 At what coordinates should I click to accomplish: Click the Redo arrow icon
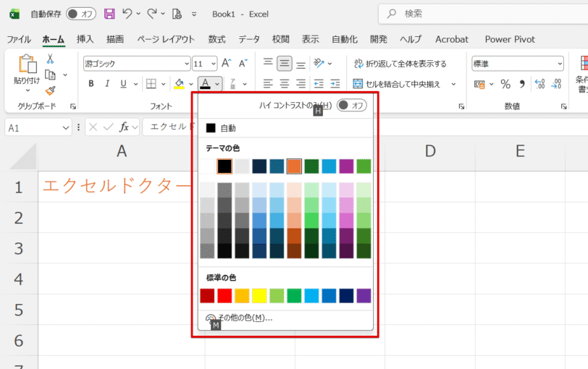click(x=152, y=14)
